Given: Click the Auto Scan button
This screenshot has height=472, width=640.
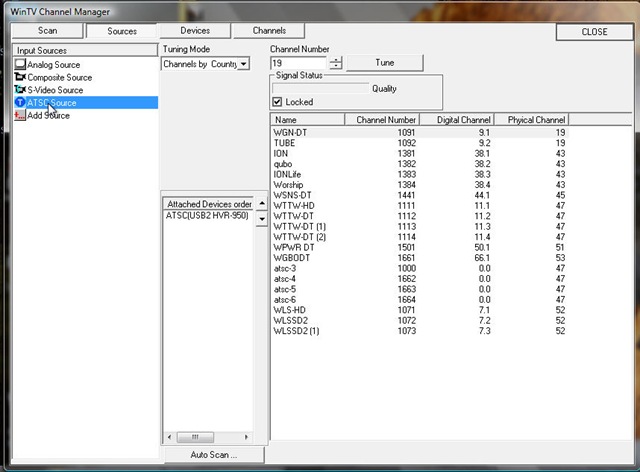Looking at the screenshot, I should pos(214,455).
